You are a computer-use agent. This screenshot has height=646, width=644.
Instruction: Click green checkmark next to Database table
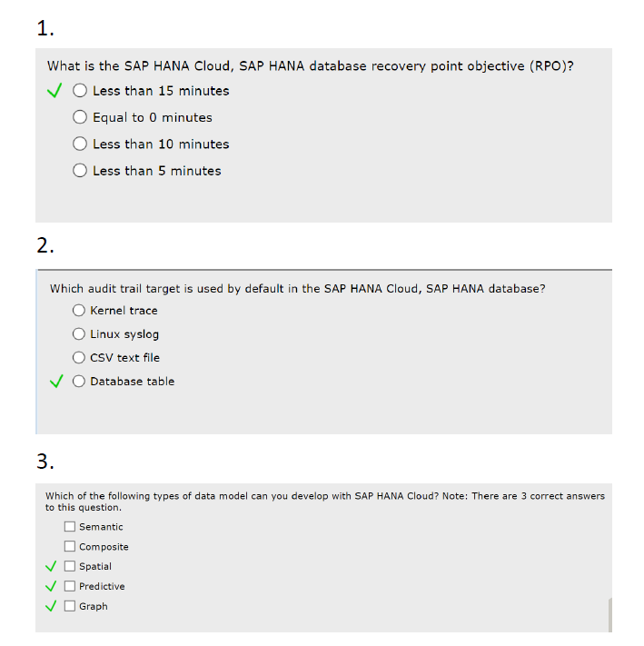click(56, 381)
